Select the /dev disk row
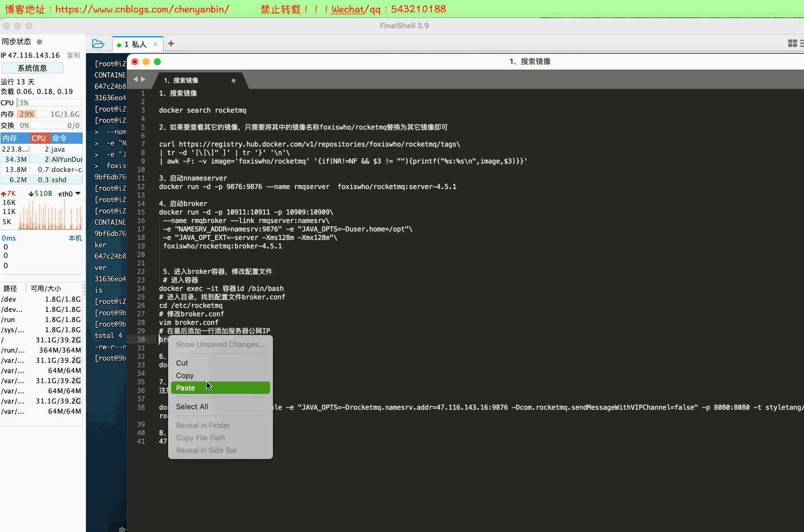Screen dimensions: 804x532 coord(41,299)
